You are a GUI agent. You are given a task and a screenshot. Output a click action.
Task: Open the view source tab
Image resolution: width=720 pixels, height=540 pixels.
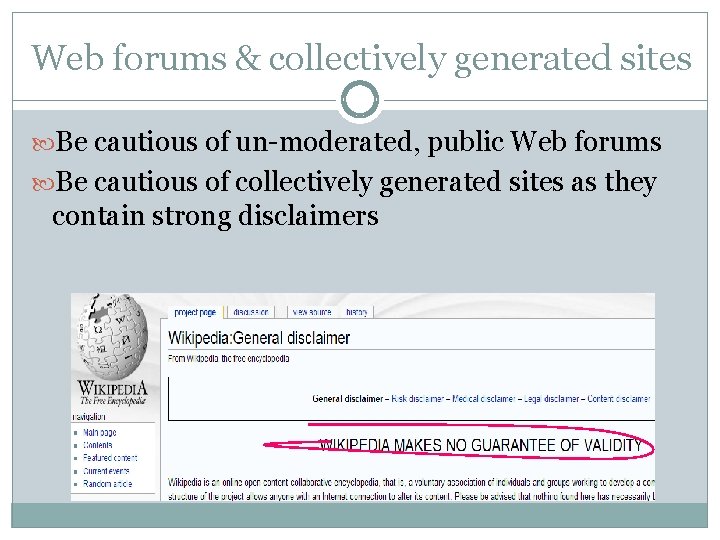[x=312, y=312]
